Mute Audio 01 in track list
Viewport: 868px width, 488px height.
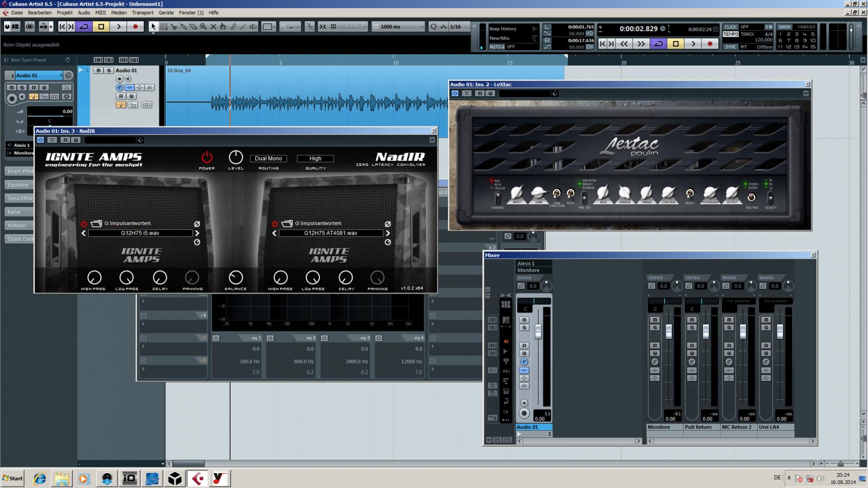pos(98,71)
